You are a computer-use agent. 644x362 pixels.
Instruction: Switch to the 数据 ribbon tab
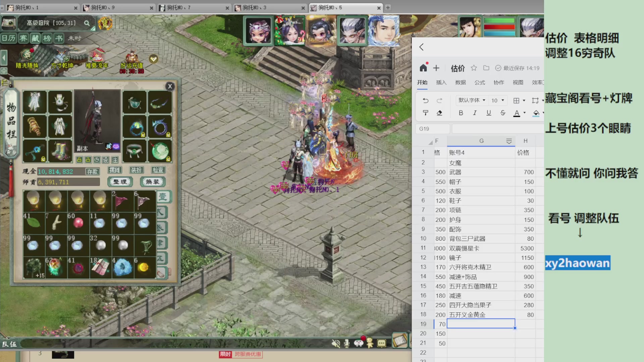coord(461,82)
